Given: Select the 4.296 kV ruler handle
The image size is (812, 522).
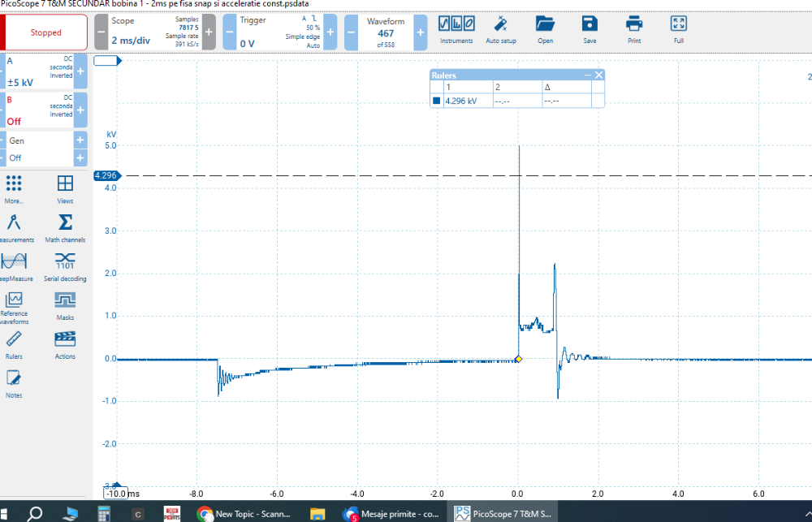Looking at the screenshot, I should [x=107, y=175].
